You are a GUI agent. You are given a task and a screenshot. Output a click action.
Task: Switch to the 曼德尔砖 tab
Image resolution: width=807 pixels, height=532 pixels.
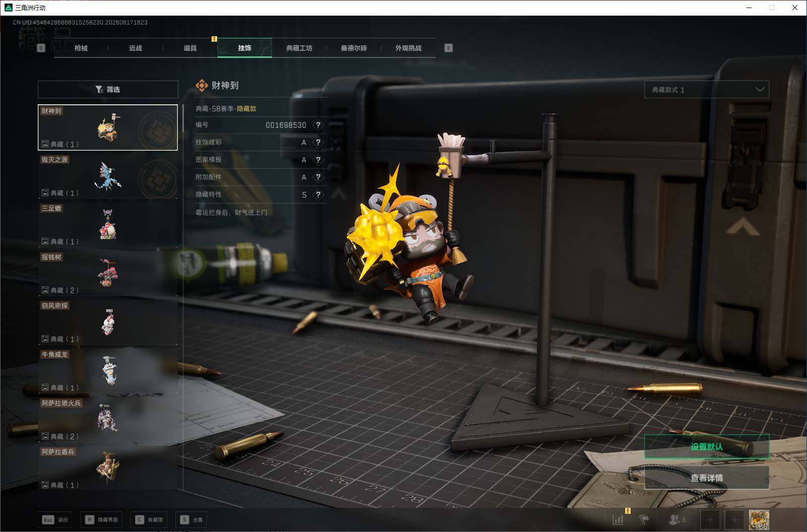(354, 48)
